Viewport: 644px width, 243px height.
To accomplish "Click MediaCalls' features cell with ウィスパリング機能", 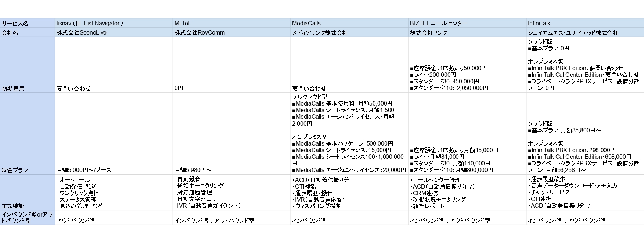I will pyautogui.click(x=350, y=192).
